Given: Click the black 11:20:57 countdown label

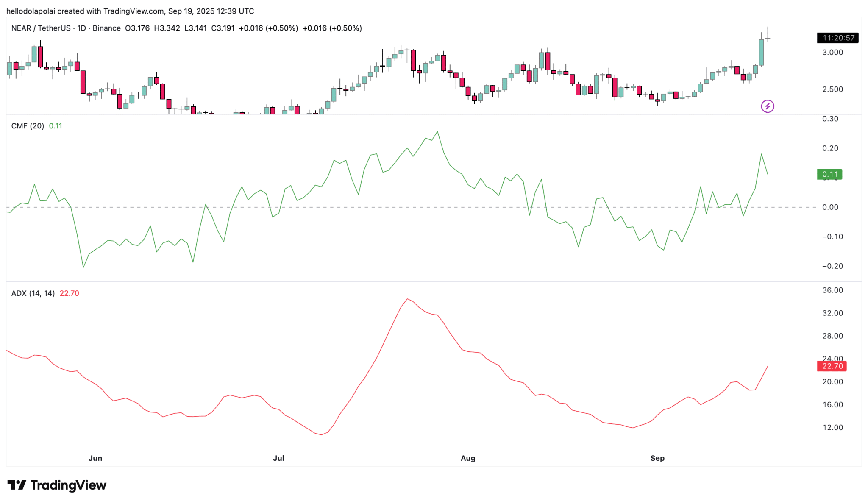Looking at the screenshot, I should point(837,38).
